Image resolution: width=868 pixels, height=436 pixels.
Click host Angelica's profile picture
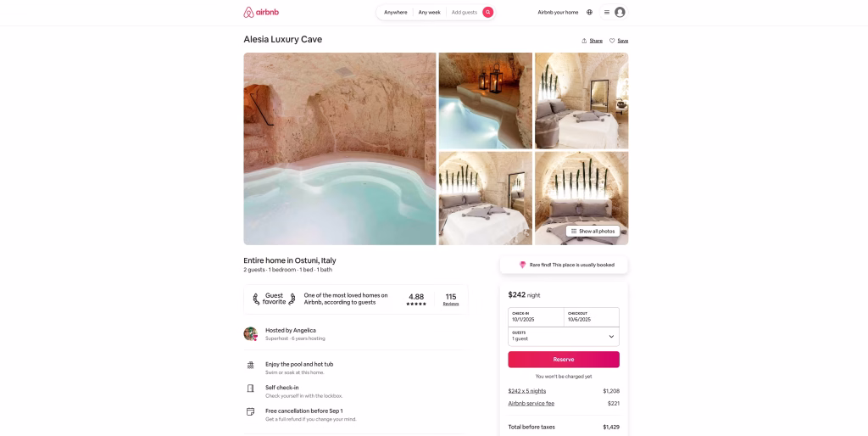tap(250, 333)
